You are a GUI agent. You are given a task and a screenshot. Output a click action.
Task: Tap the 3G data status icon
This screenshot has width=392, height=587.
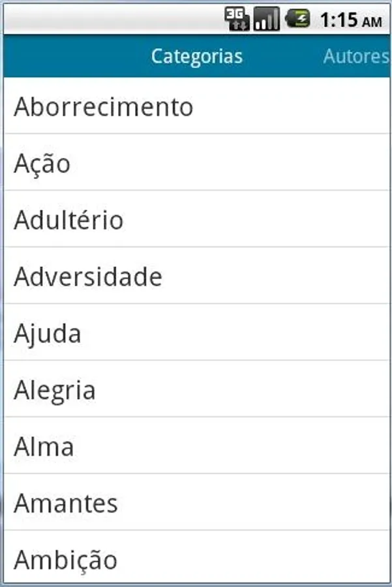click(237, 19)
